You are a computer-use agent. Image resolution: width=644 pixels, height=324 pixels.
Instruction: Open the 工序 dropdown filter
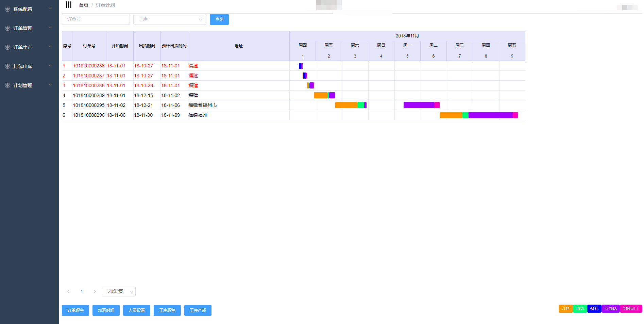pyautogui.click(x=170, y=19)
